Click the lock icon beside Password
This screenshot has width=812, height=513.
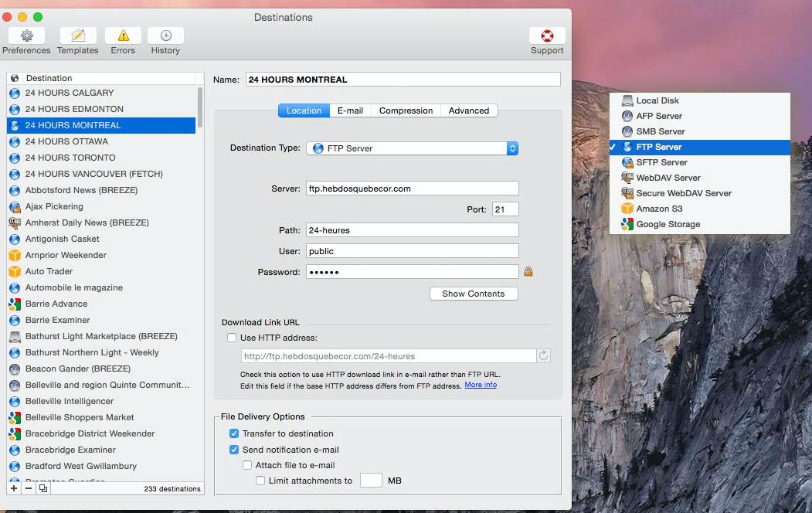[x=528, y=272]
